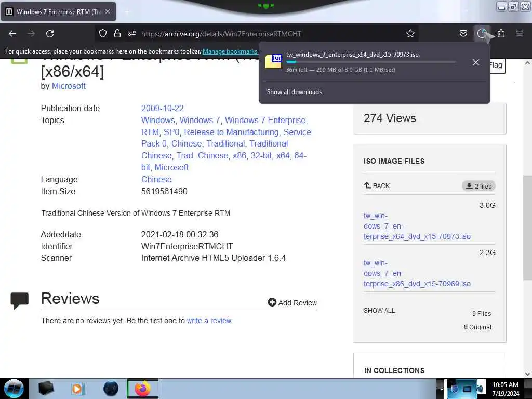Image resolution: width=532 pixels, height=399 pixels.
Task: Open the Windows Start menu
Action: (x=14, y=389)
